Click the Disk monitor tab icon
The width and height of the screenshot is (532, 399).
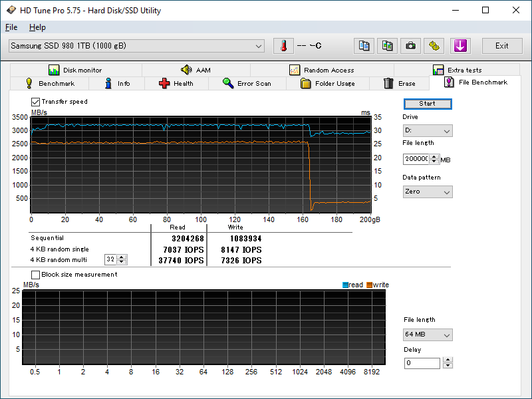click(x=54, y=70)
